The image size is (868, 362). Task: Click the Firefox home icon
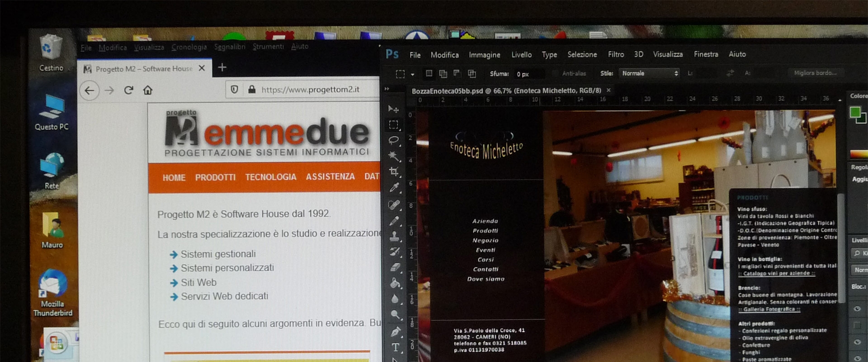coord(147,90)
